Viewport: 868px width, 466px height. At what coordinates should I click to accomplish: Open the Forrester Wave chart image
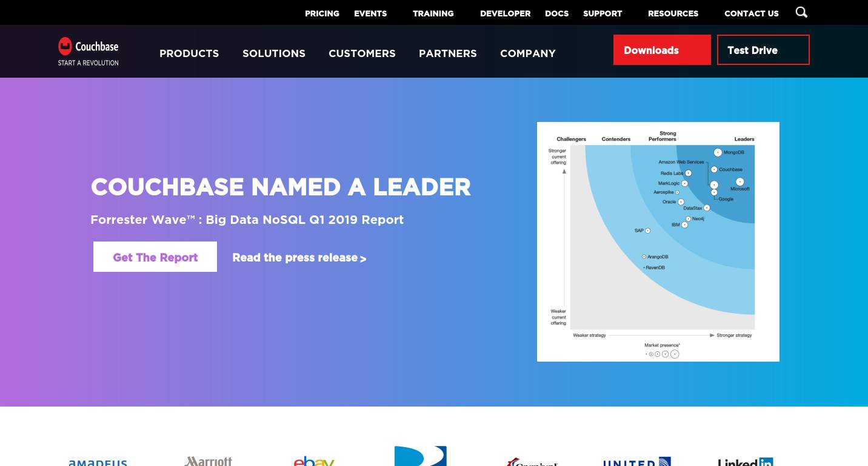click(658, 241)
